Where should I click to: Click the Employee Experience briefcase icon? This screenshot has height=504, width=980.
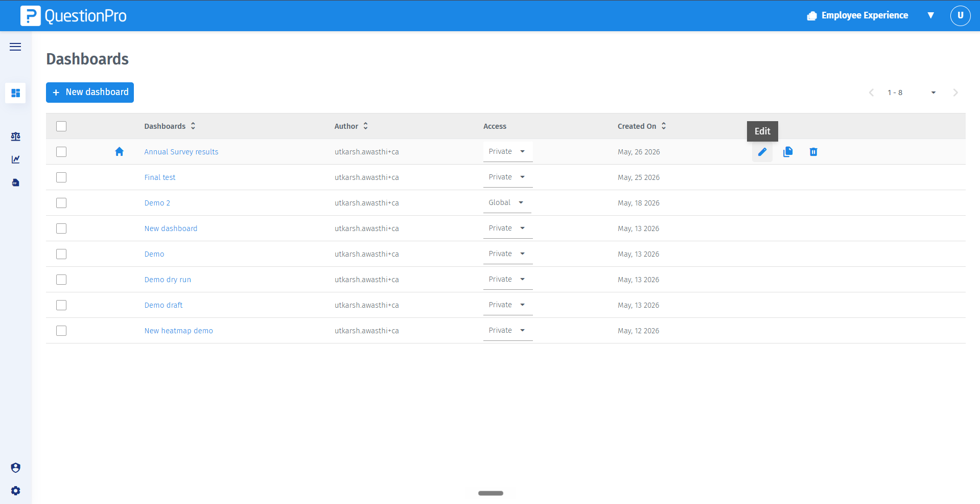[812, 16]
